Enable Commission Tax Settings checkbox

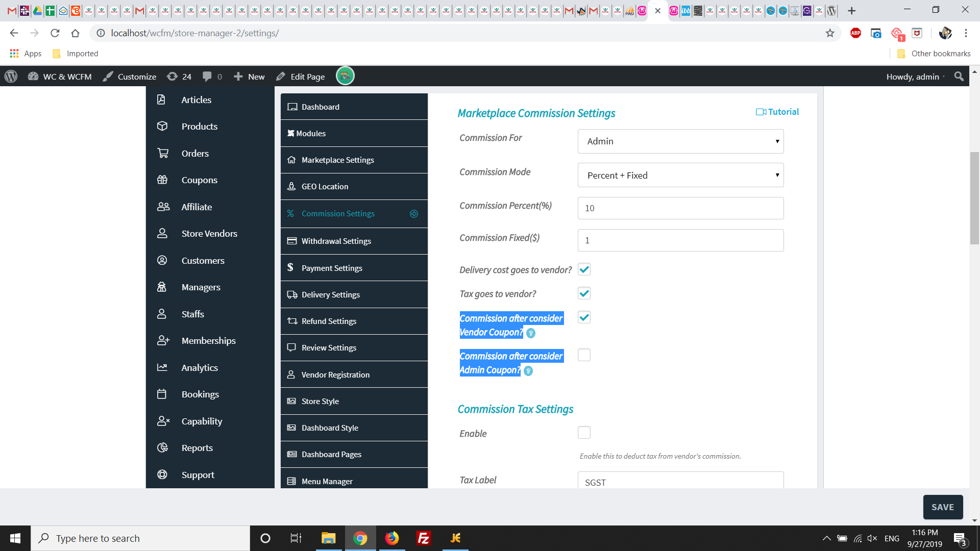(584, 433)
